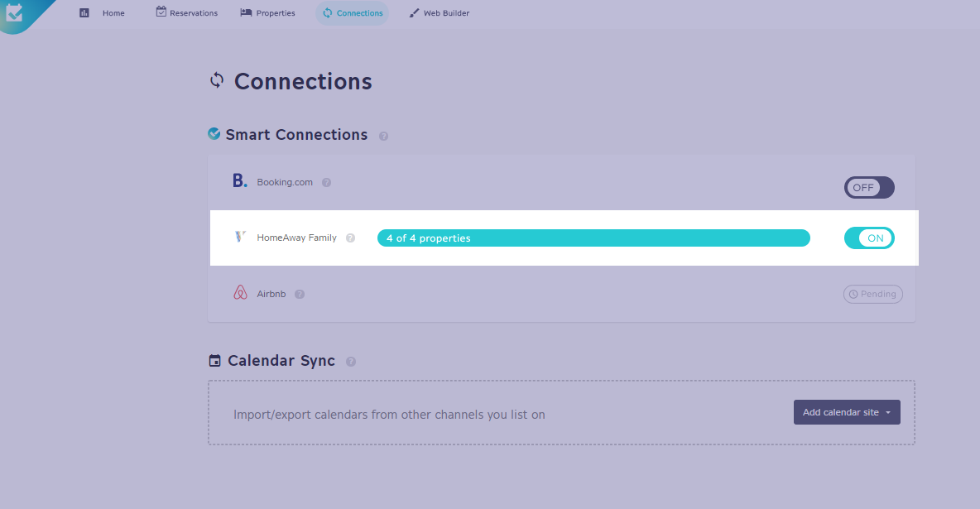The height and width of the screenshot is (509, 980).
Task: Open the Web Builder tab
Action: tap(440, 13)
